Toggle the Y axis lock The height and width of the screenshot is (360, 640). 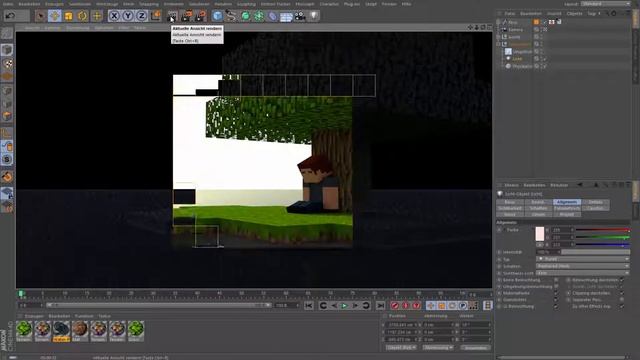128,16
